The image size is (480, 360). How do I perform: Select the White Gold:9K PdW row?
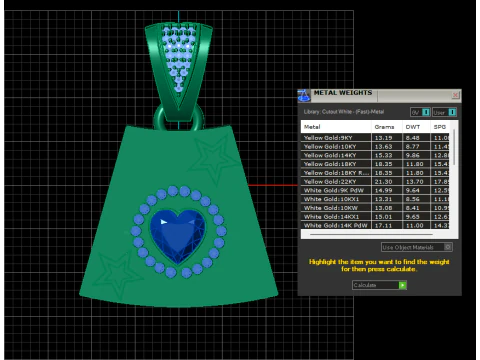point(375,190)
